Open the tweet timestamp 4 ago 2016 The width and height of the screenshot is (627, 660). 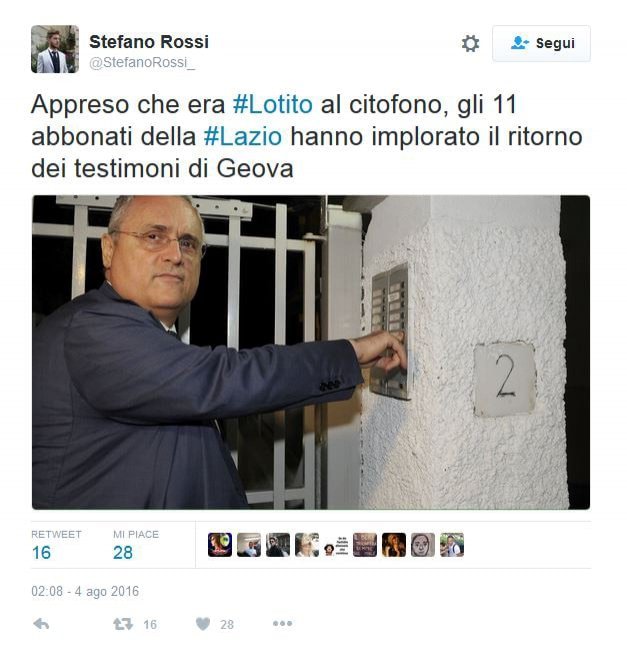(85, 591)
